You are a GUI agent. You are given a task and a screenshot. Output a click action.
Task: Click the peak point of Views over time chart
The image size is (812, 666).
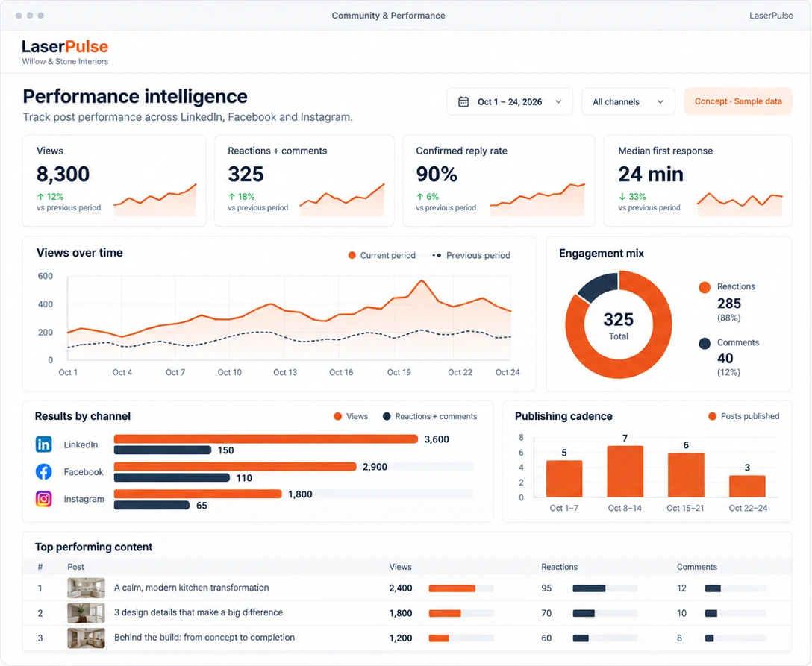click(x=422, y=281)
